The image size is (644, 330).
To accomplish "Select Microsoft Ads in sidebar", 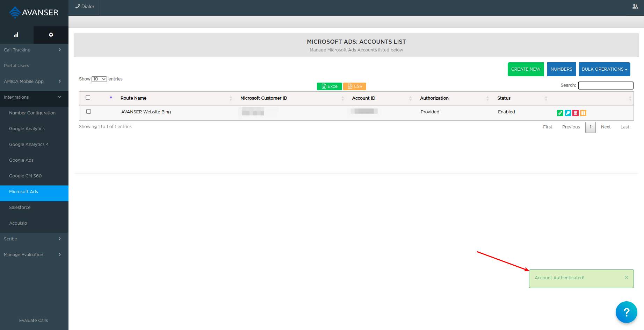I will [34, 193].
